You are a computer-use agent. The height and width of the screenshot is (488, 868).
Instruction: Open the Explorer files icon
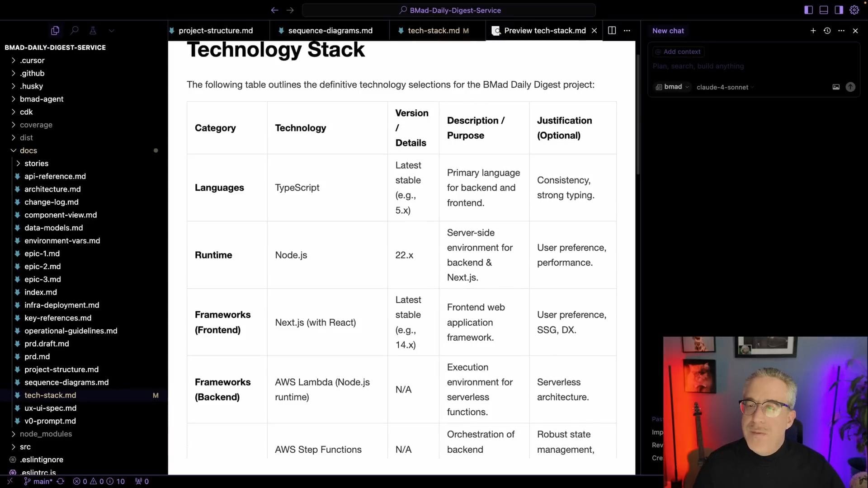(x=55, y=30)
